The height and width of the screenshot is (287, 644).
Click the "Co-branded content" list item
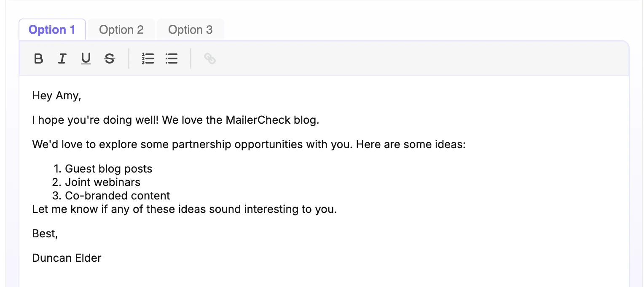click(x=117, y=196)
